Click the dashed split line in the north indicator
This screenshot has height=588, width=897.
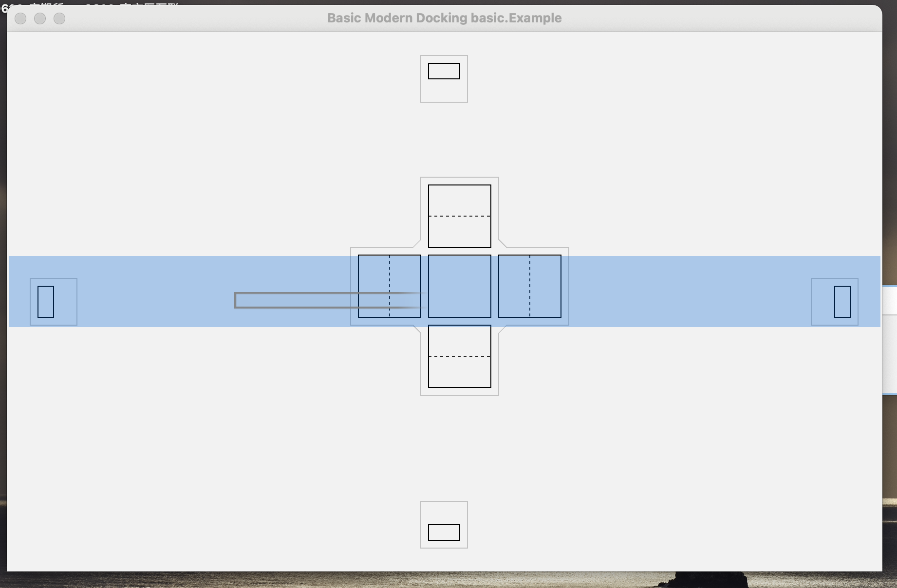pyautogui.click(x=459, y=217)
